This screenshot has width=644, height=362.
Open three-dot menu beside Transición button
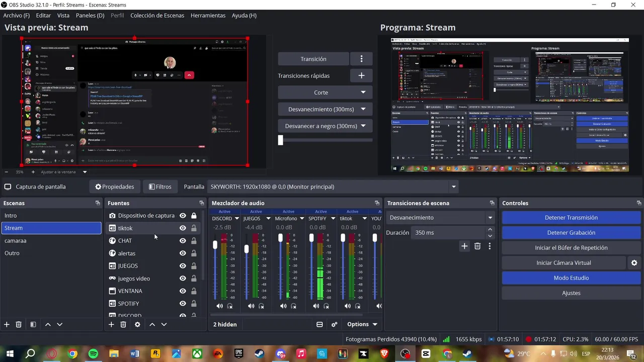[x=361, y=59]
